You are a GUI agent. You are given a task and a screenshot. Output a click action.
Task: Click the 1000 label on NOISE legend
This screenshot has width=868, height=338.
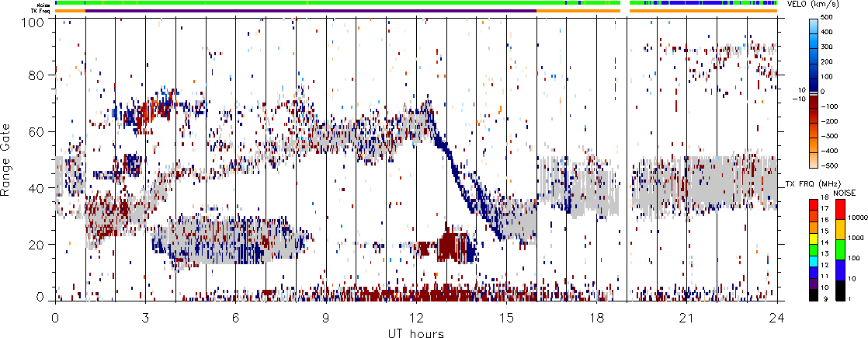[856, 238]
